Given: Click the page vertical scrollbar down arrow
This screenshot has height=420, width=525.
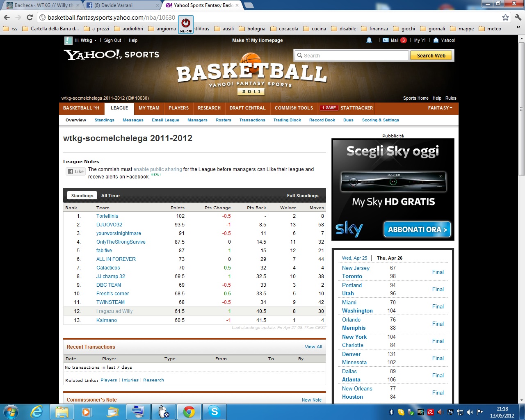Looking at the screenshot, I should pyautogui.click(x=521, y=400).
